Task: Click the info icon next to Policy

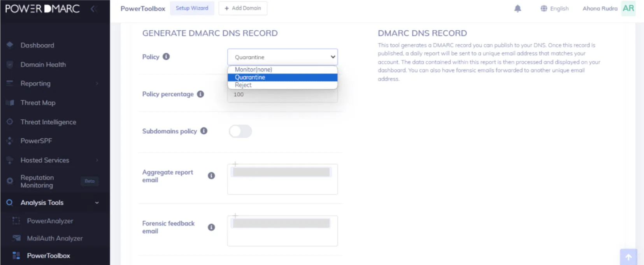Action: point(166,57)
